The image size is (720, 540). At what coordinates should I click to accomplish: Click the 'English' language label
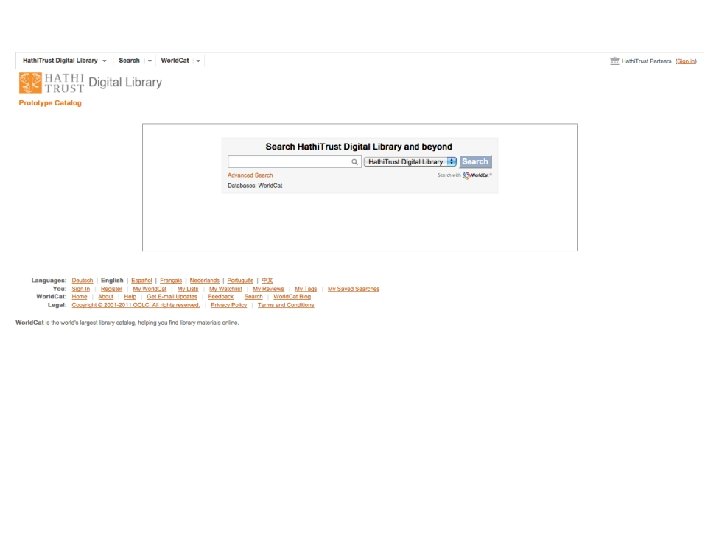click(x=112, y=281)
